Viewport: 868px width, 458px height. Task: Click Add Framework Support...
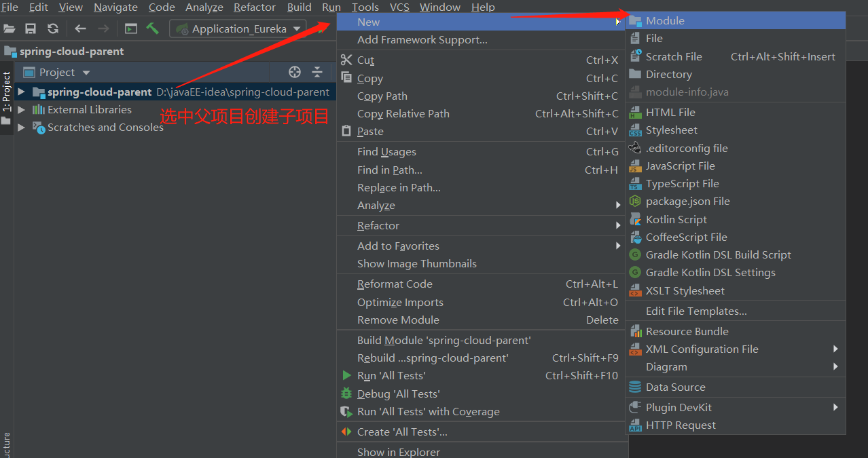point(481,40)
